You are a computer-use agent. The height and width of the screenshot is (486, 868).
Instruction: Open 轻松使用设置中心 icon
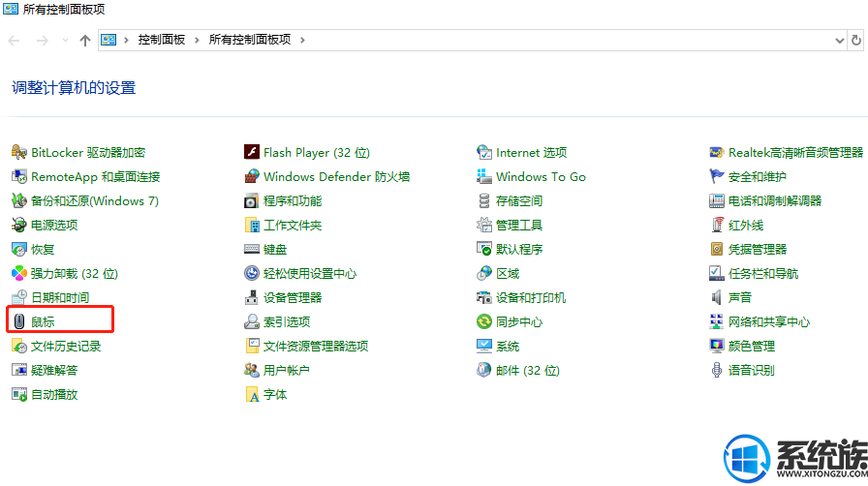[251, 273]
